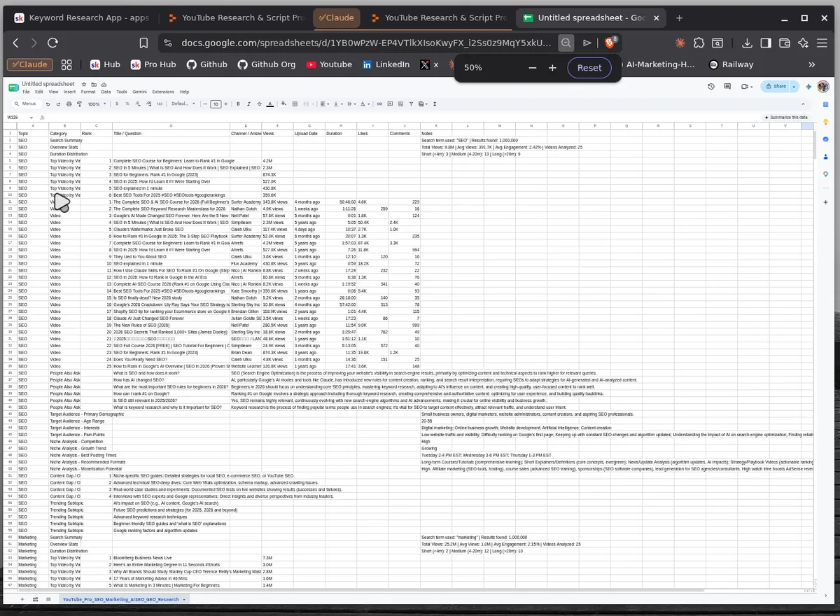The image size is (840, 616).
Task: Open YouTube_Pro_SEO sheet tab dropdown arrow
Action: click(184, 599)
